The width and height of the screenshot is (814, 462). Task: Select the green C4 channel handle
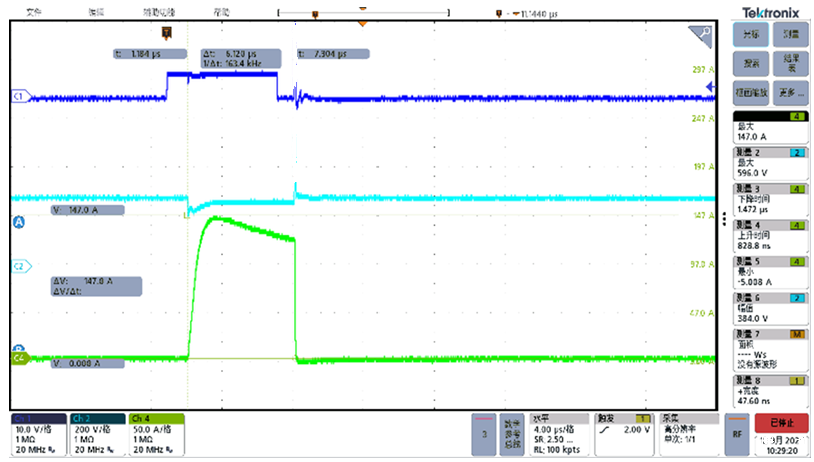[x=18, y=357]
